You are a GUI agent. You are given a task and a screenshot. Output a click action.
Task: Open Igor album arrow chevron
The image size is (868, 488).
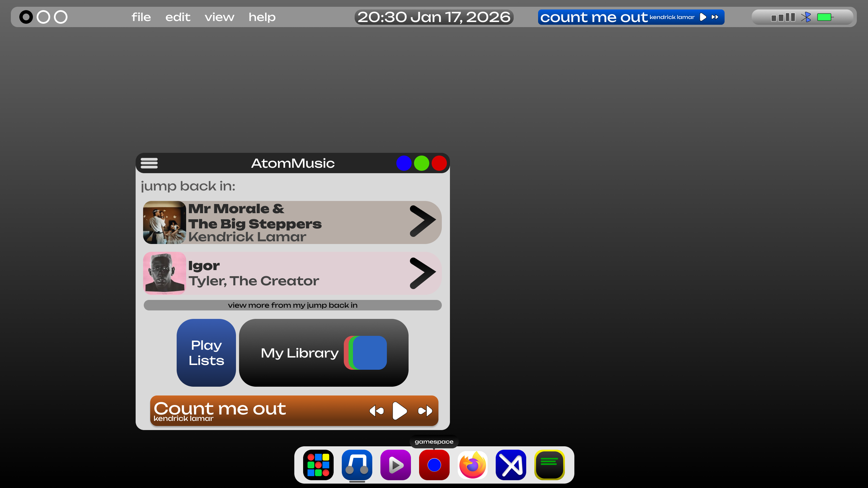point(422,273)
